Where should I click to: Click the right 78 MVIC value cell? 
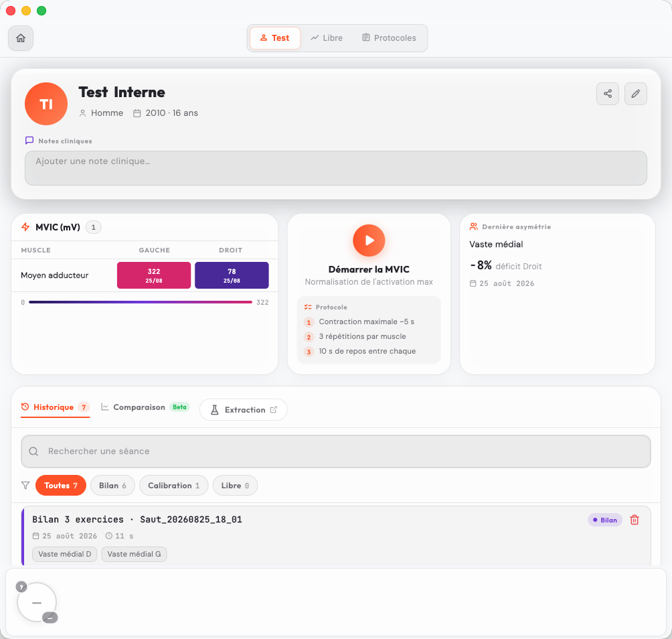point(232,275)
